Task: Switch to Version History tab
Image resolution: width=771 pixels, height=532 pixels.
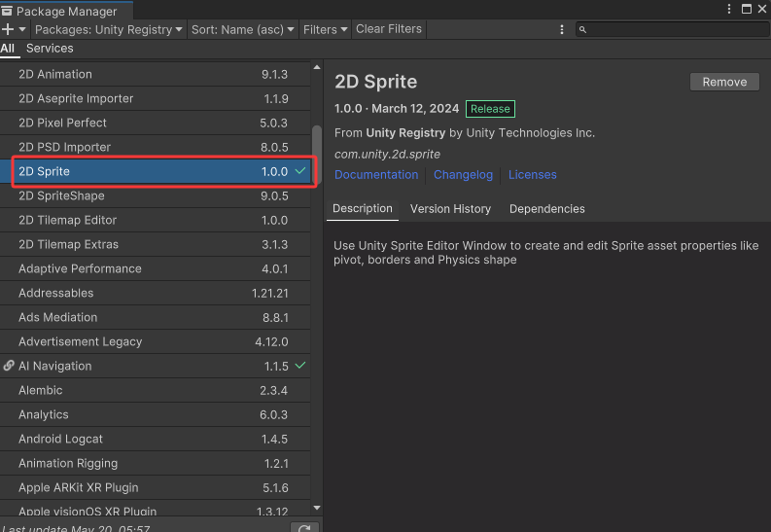Action: coord(450,209)
